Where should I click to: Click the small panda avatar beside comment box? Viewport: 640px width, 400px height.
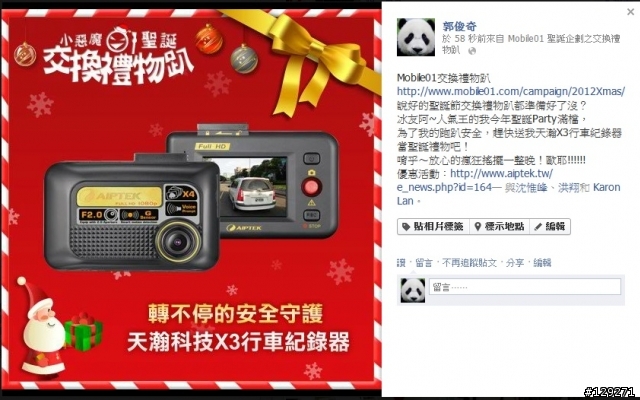coord(413,291)
